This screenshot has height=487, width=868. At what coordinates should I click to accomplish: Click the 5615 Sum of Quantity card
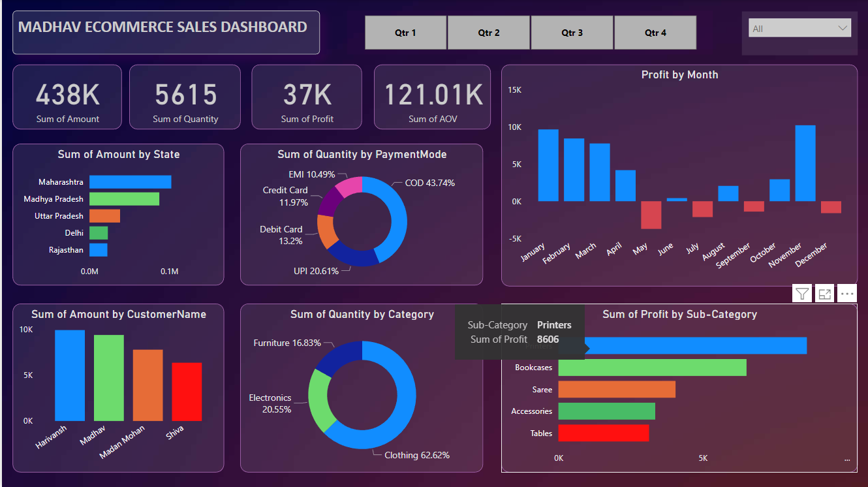(x=185, y=97)
